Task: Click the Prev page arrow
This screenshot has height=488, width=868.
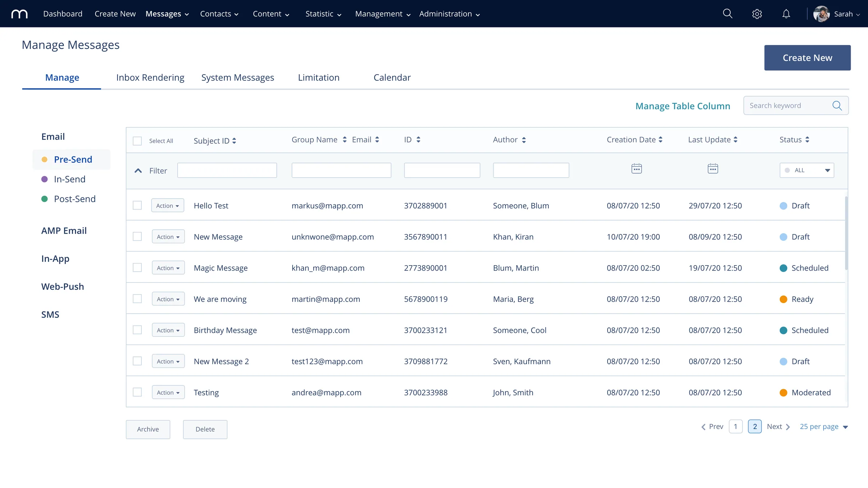Action: tap(703, 427)
